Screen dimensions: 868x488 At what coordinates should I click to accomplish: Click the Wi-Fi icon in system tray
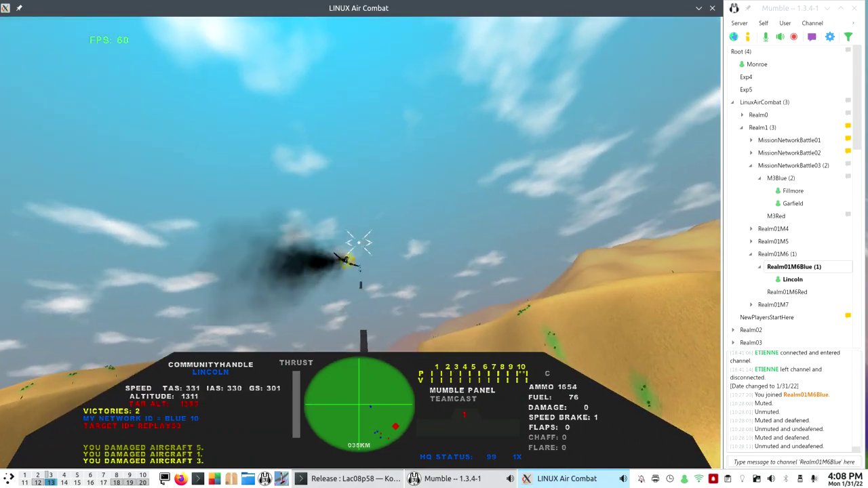tap(698, 479)
